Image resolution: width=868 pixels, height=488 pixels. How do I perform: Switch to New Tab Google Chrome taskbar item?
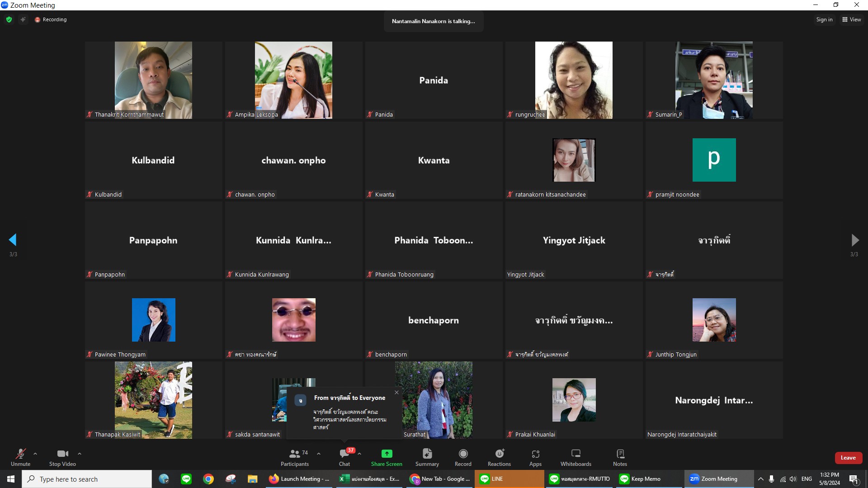coord(440,479)
